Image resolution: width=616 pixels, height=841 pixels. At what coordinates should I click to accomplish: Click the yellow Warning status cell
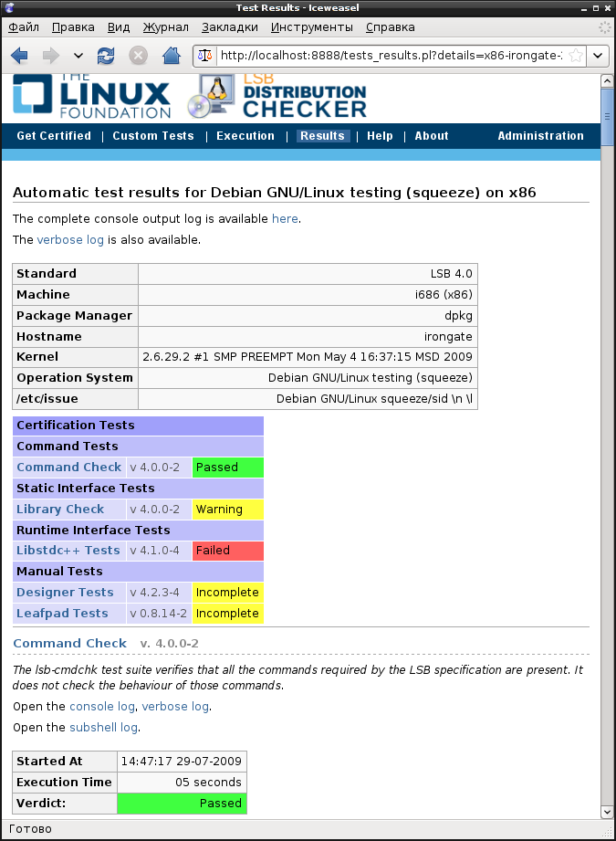[228, 509]
